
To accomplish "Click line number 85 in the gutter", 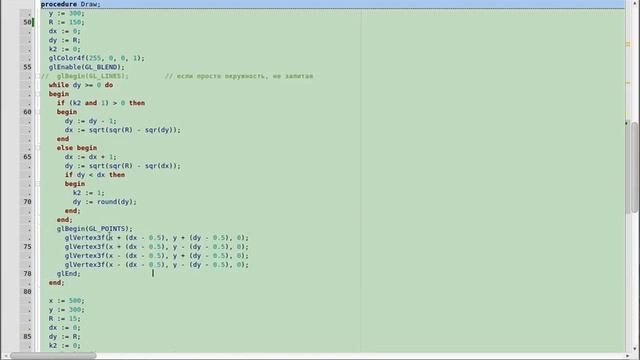I will (x=27, y=336).
